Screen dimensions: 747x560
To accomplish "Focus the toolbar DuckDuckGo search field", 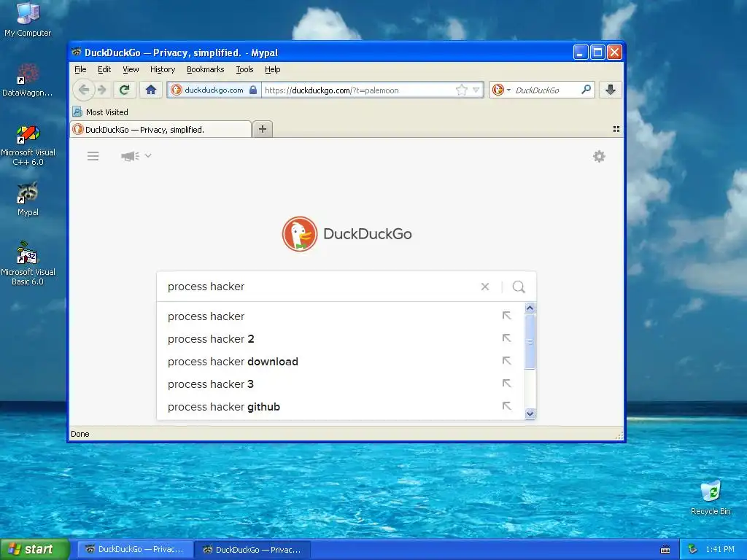I will [546, 90].
